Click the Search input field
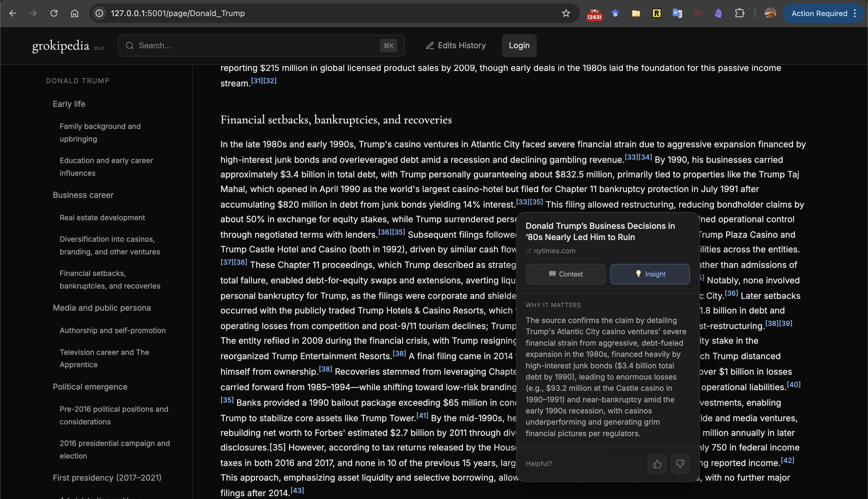This screenshot has width=868, height=499. coord(257,45)
